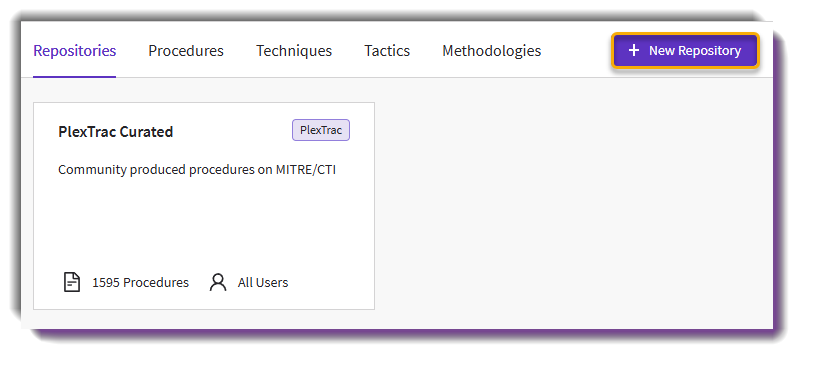The image size is (815, 371).
Task: Show the Methodologies tab
Action: pyautogui.click(x=492, y=50)
